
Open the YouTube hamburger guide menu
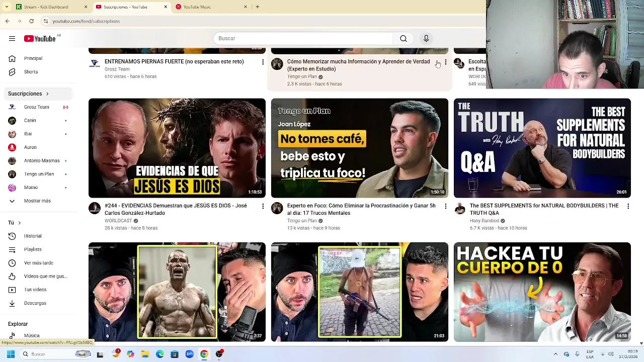12,39
